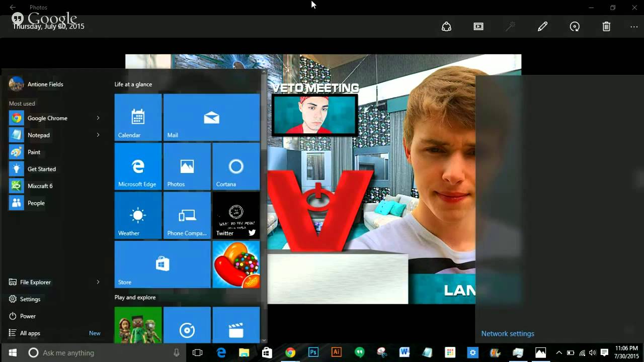Image resolution: width=644 pixels, height=362 pixels.
Task: Expand Google Chrome jump list arrow
Action: point(98,118)
